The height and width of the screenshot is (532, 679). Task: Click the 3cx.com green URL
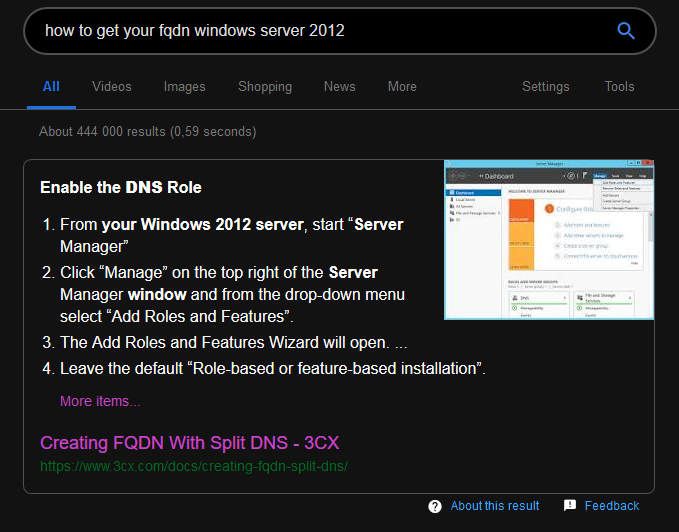tap(194, 466)
